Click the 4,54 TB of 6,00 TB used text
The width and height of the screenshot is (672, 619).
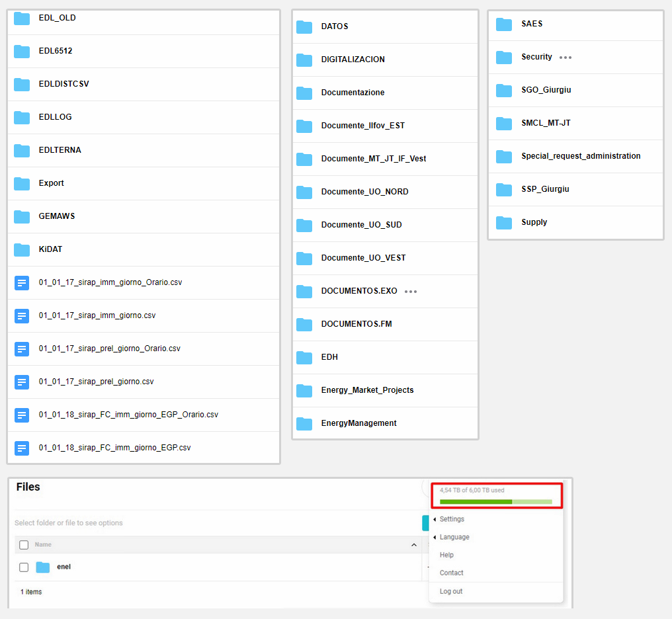pyautogui.click(x=472, y=490)
